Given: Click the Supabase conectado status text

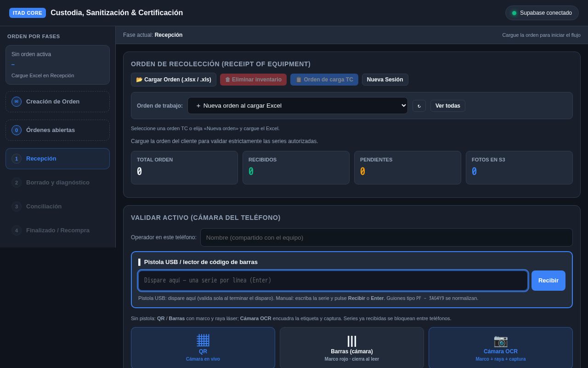Looking at the screenshot, I should coord(546,13).
